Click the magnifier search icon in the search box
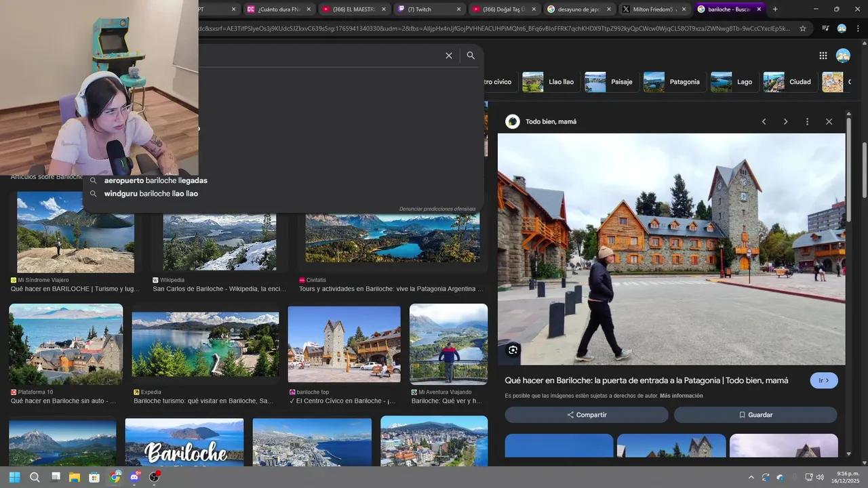 471,56
